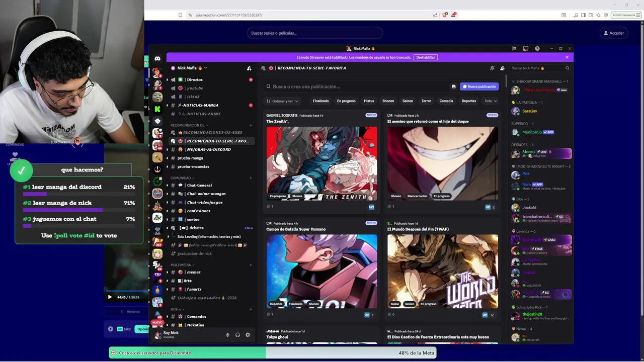Viewport: 644px width, 362px height.
Task: Click Buscar series o películas search field
Action: click(x=315, y=33)
